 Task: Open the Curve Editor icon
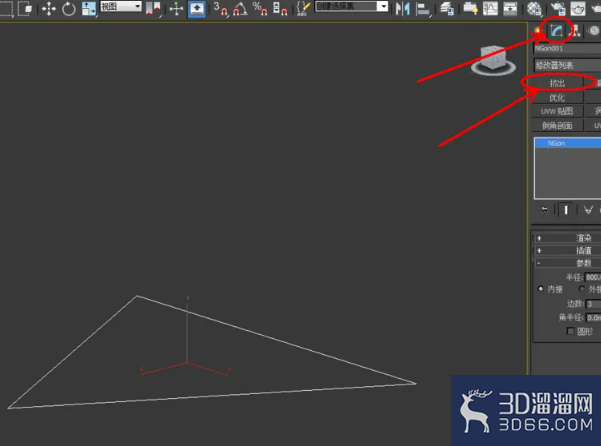pos(490,8)
